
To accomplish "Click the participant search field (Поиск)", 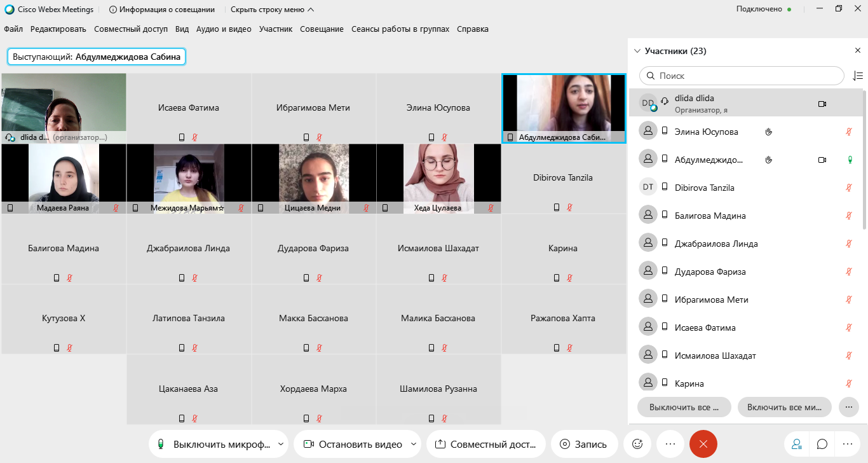I will 742,76.
